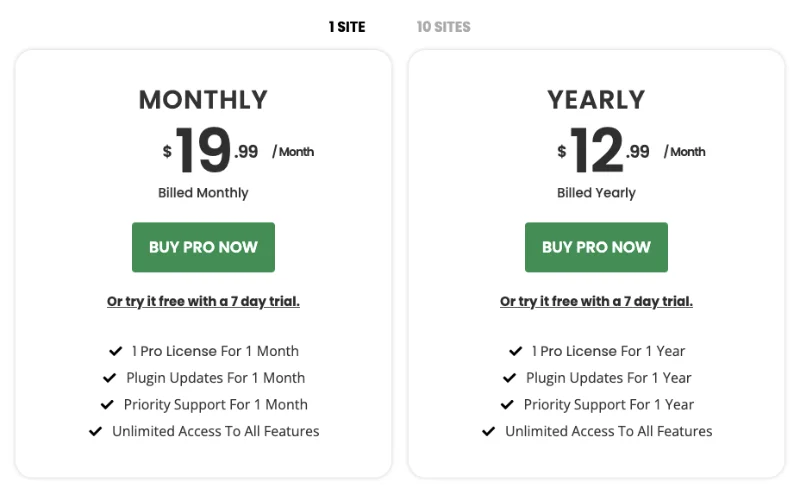
Task: Click BUY PRO NOW under Monthly plan
Action: coord(203,247)
